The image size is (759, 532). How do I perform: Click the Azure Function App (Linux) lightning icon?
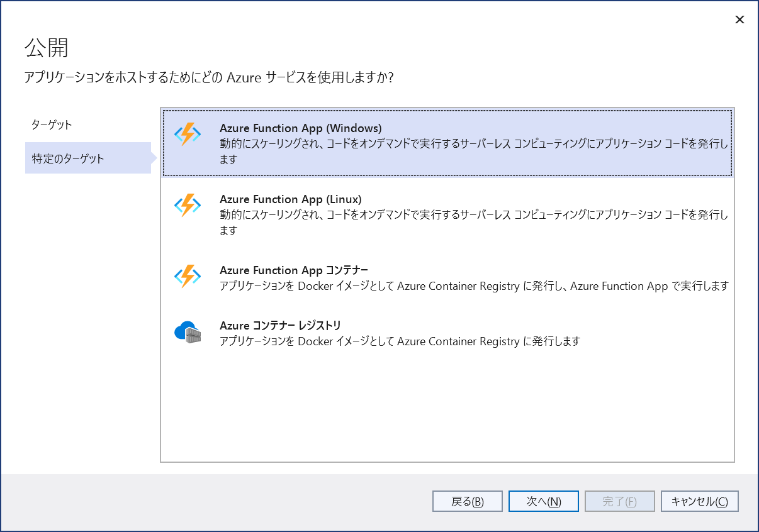pos(187,206)
